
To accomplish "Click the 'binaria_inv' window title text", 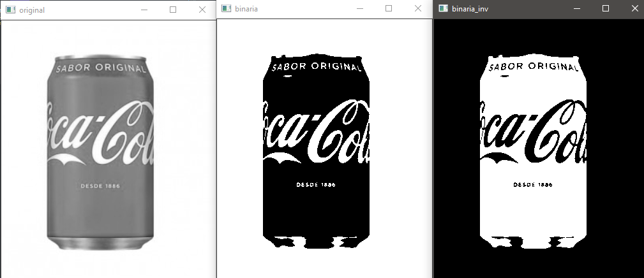I will point(470,9).
